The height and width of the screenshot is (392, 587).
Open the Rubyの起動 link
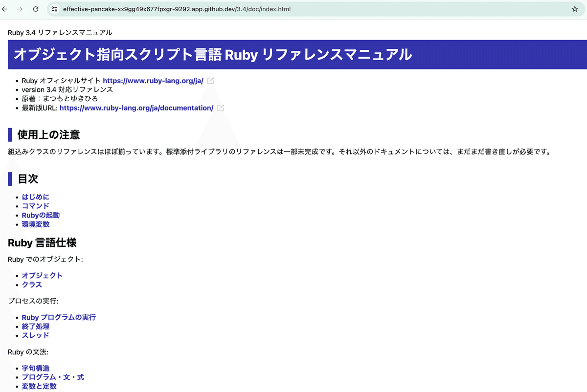(41, 215)
